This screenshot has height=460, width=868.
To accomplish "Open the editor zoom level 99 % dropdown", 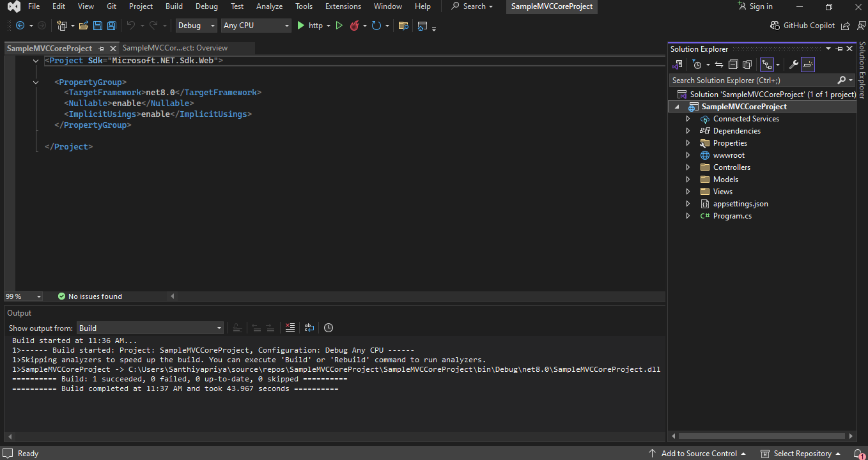I will tap(24, 296).
